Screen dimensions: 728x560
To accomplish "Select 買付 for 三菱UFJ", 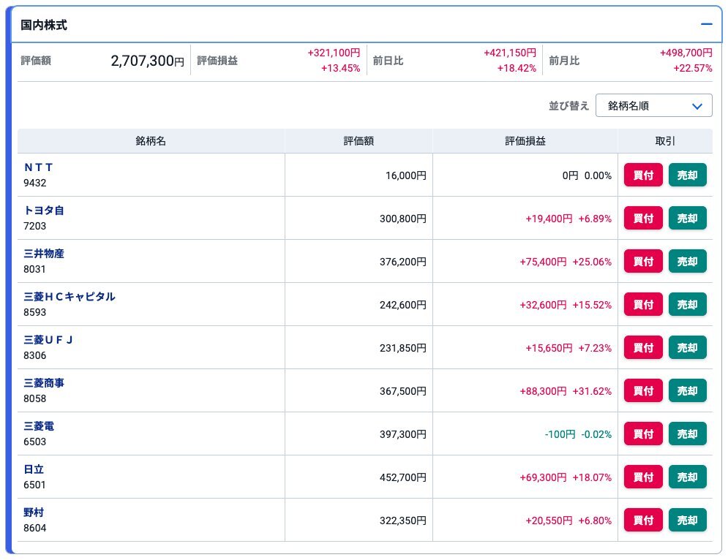I will point(643,348).
